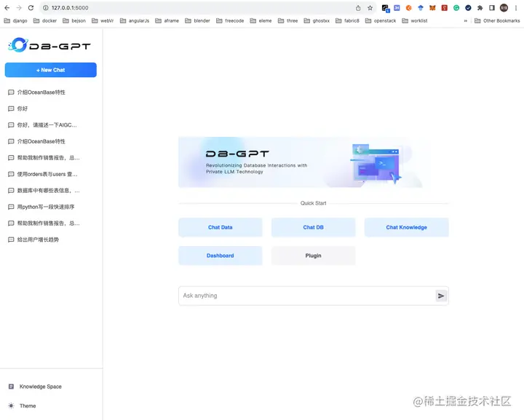Click the Chat DB quick start button
Viewport: 524px width, 420px height.
(313, 227)
